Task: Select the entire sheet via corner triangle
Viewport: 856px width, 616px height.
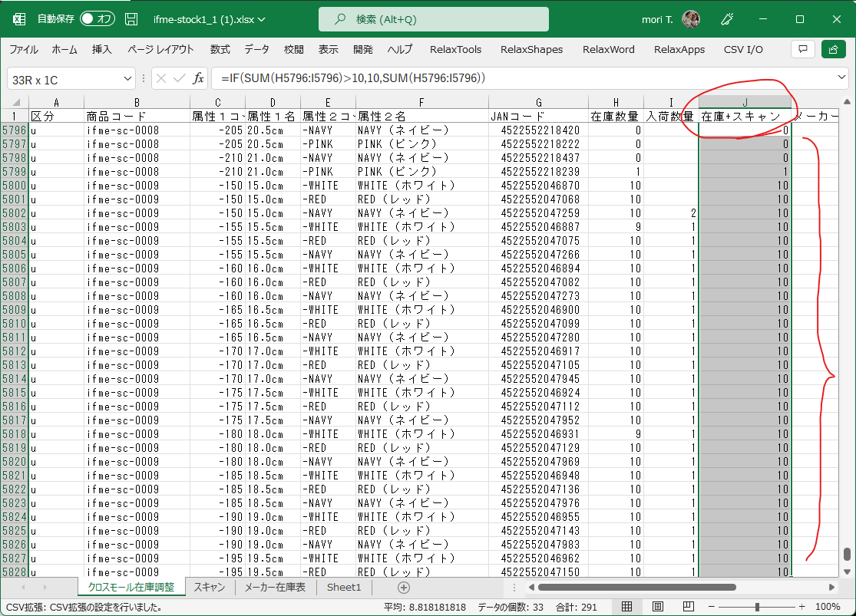Action: coord(15,103)
